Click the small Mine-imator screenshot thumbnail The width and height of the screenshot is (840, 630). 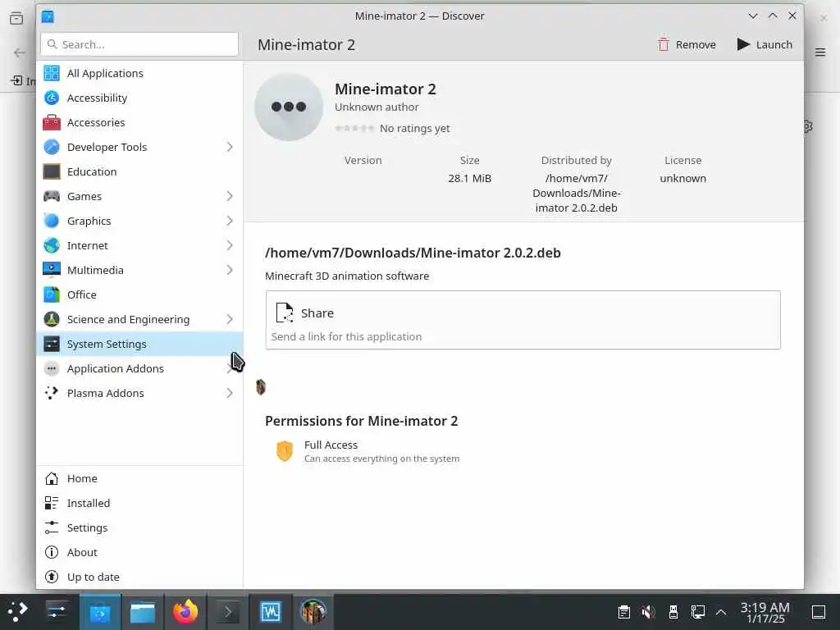point(261,387)
